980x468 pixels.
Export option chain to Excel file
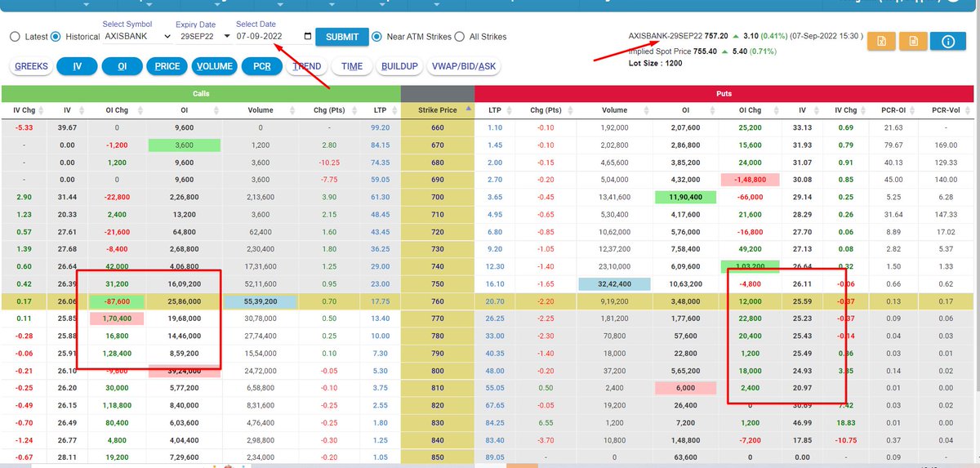[x=882, y=42]
